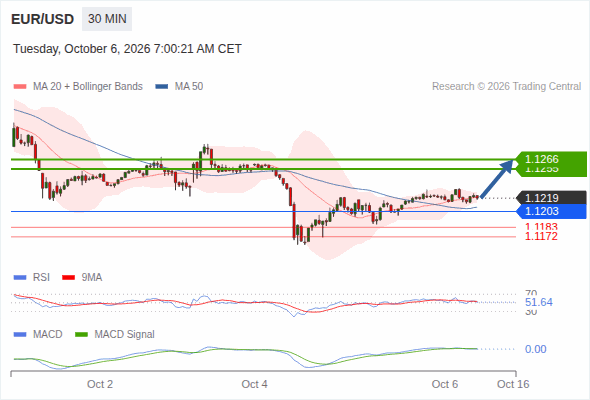
Task: Click the MACD blue legend swatch
Action: [x=20, y=335]
